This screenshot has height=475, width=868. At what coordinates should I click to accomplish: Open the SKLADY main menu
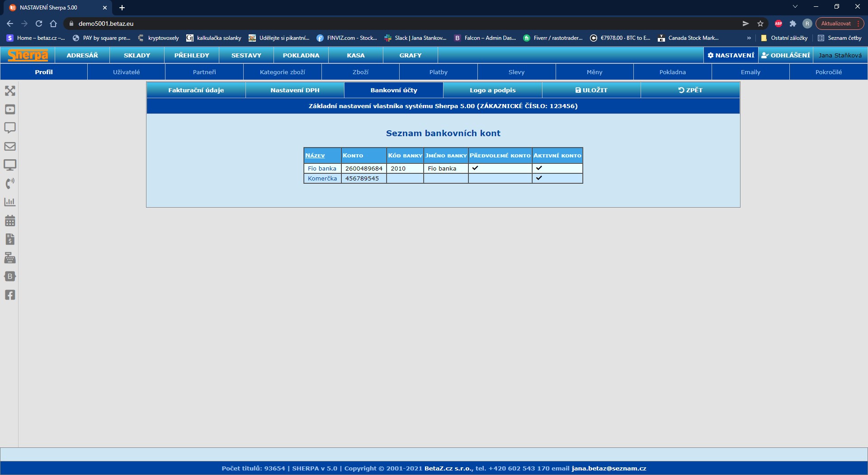click(137, 55)
